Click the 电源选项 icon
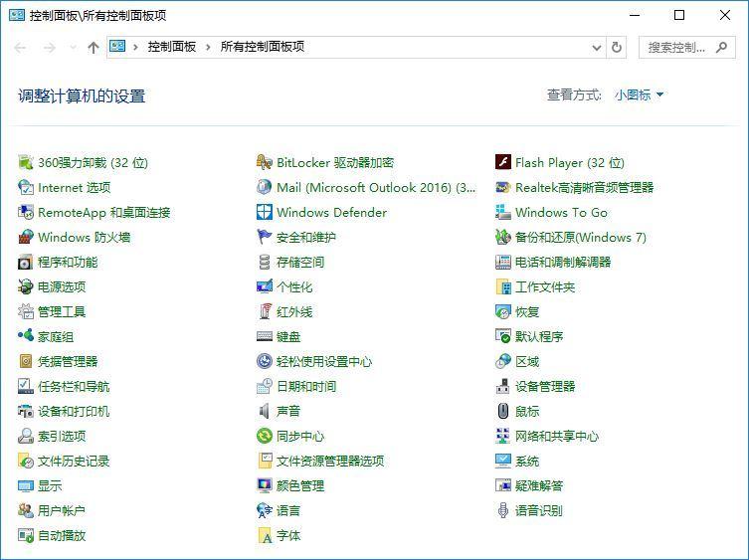Viewport: 749px width, 560px height. (x=25, y=286)
